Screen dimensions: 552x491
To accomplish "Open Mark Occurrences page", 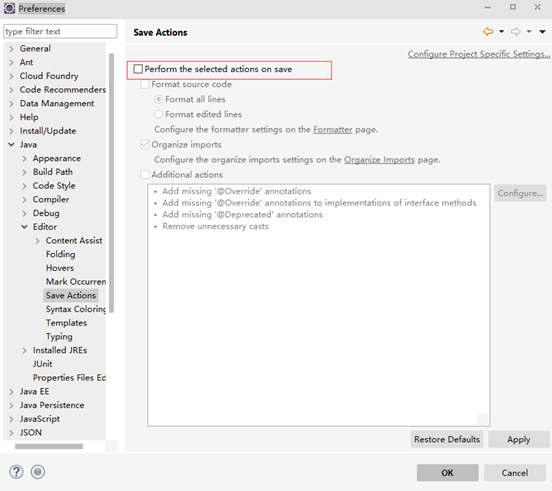I will coord(76,282).
